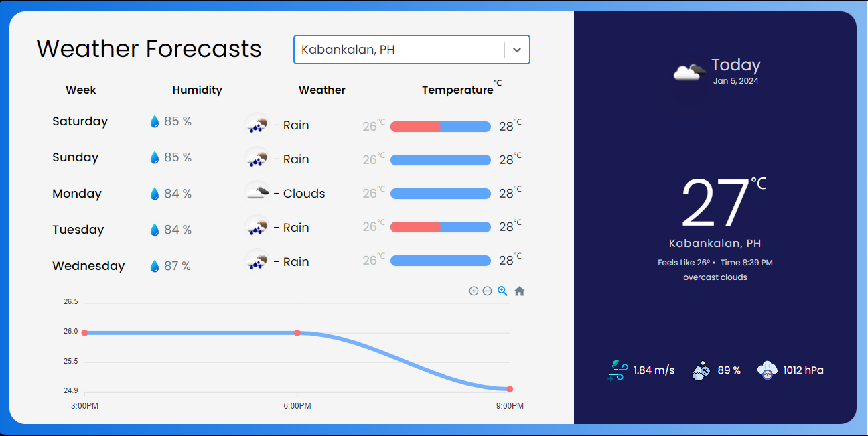Click the Temperature column header
This screenshot has height=436, width=868.
[457, 90]
